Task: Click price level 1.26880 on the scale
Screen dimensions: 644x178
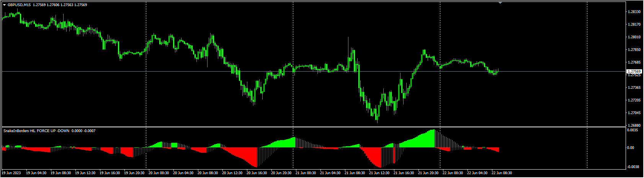Action: [x=635, y=126]
